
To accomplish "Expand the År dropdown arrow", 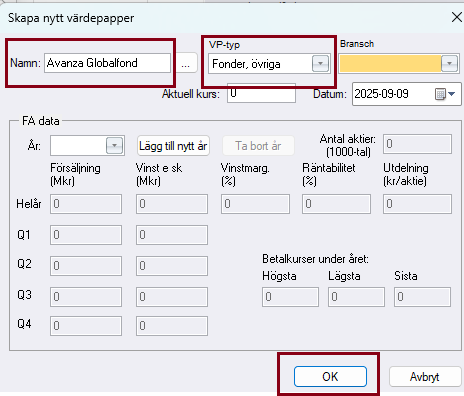I will click(x=114, y=146).
